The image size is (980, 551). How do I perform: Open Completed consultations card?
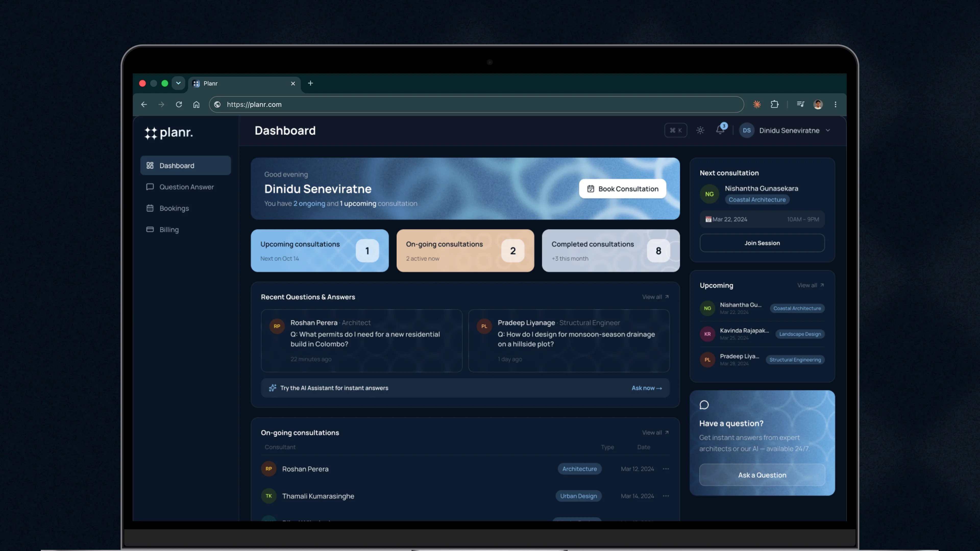click(611, 251)
